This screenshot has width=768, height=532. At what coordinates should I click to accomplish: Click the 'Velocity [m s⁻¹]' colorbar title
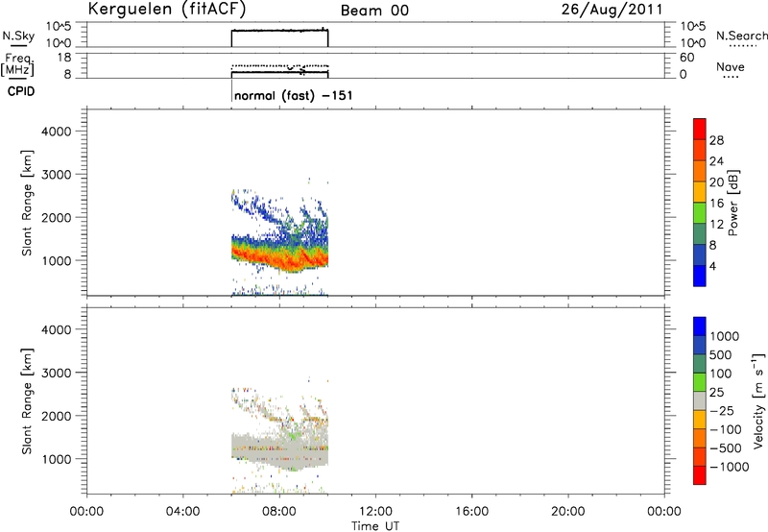coord(758,400)
